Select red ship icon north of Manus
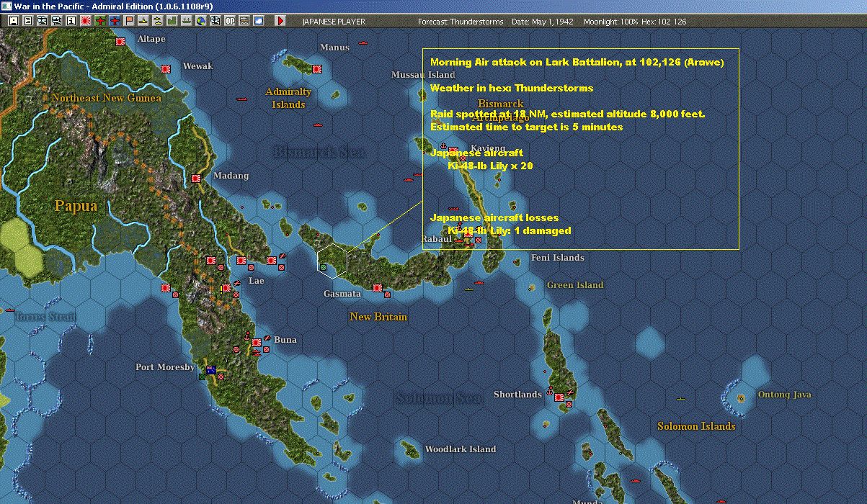The height and width of the screenshot is (504, 867). [363, 43]
